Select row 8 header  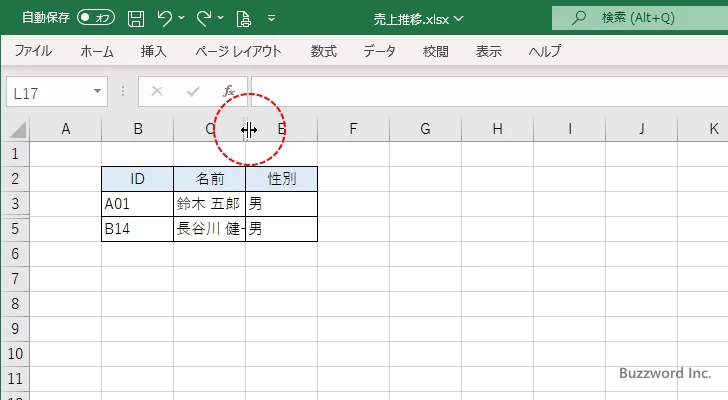click(15, 304)
